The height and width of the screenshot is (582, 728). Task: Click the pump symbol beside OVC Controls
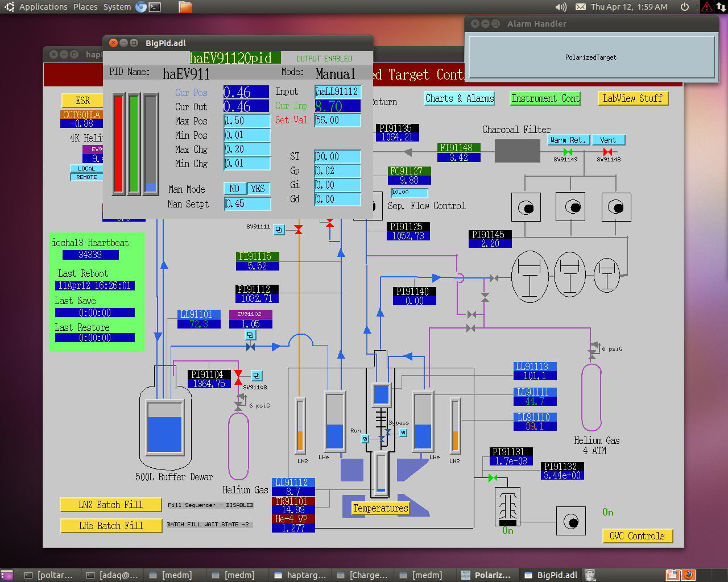570,521
